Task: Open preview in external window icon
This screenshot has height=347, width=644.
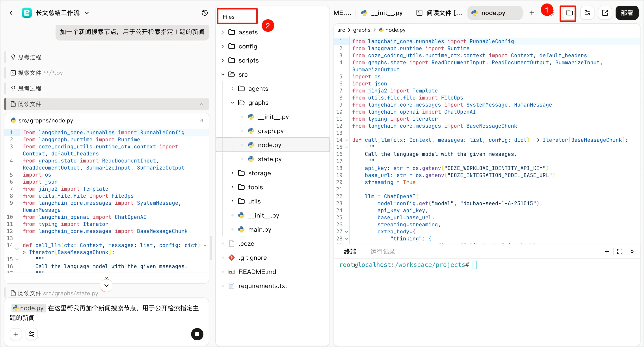Action: 605,13
